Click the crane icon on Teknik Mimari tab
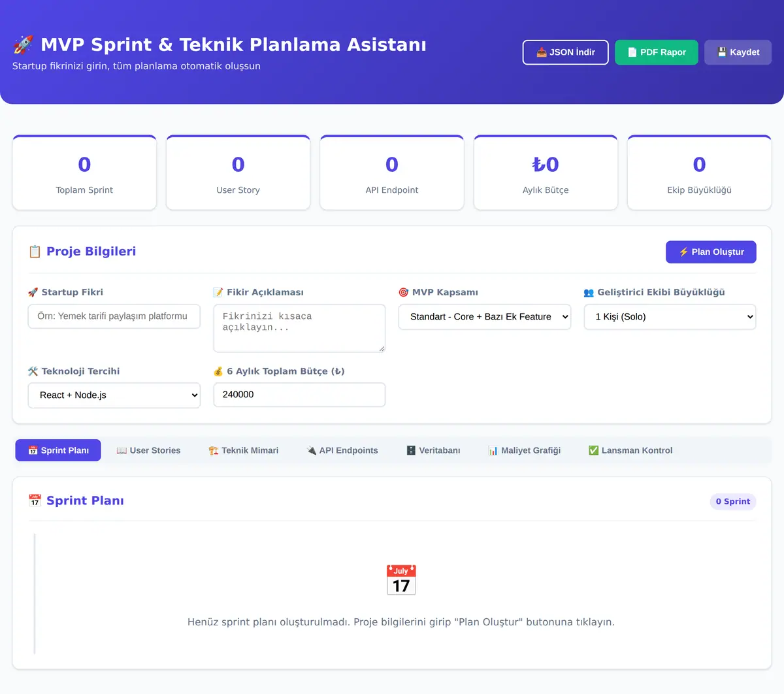Viewport: 784px width, 694px height. [x=213, y=450]
